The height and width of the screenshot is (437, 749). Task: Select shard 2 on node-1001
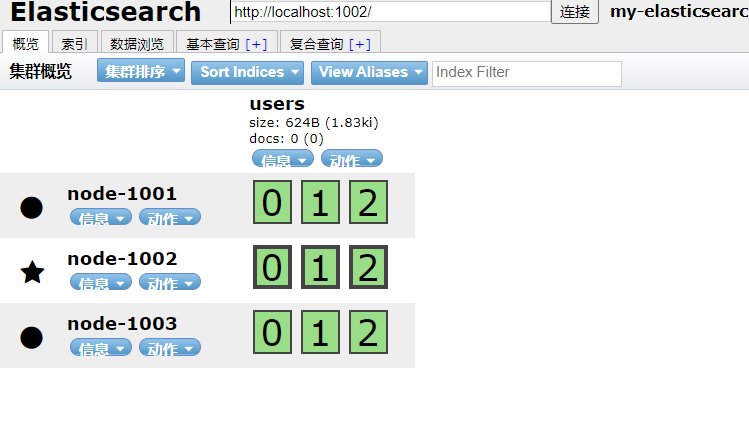(368, 202)
